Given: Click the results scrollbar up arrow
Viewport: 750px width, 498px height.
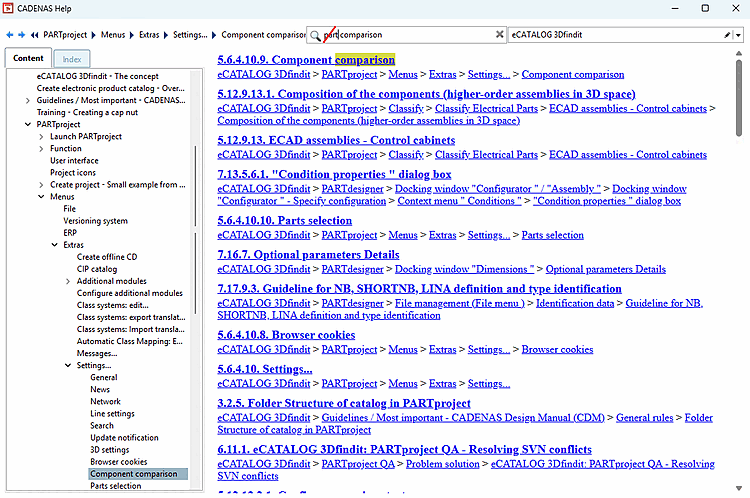Looking at the screenshot, I should click(x=739, y=53).
